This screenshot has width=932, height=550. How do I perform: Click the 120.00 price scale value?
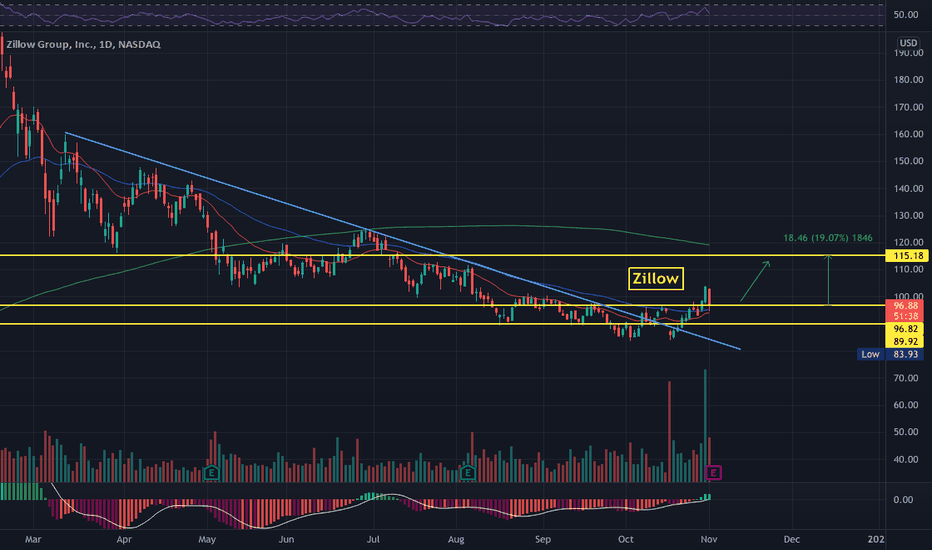[x=909, y=243]
